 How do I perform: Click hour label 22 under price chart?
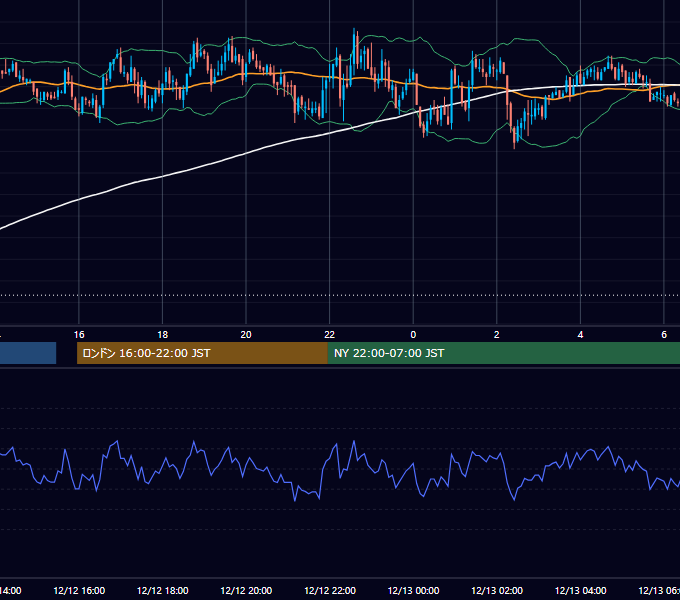click(330, 335)
